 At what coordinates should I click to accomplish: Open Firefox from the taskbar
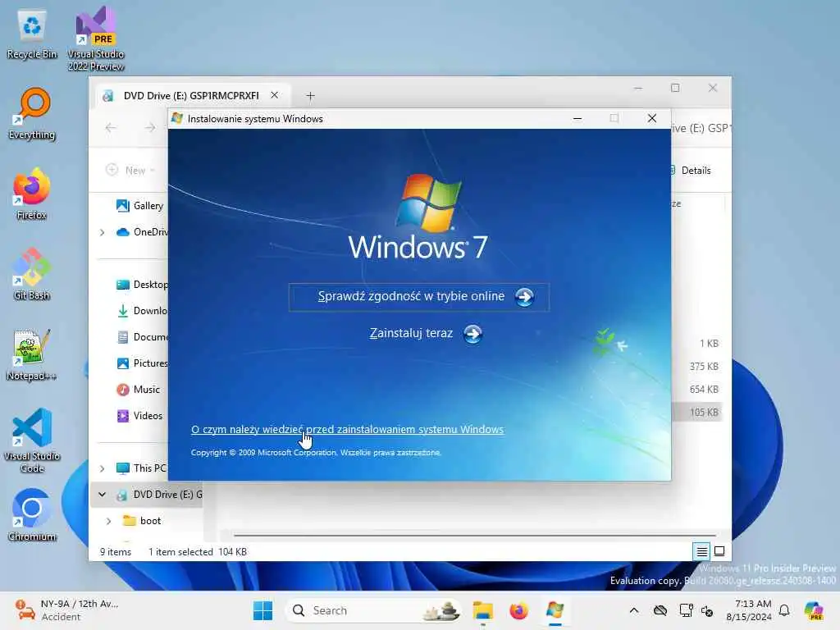(x=518, y=610)
